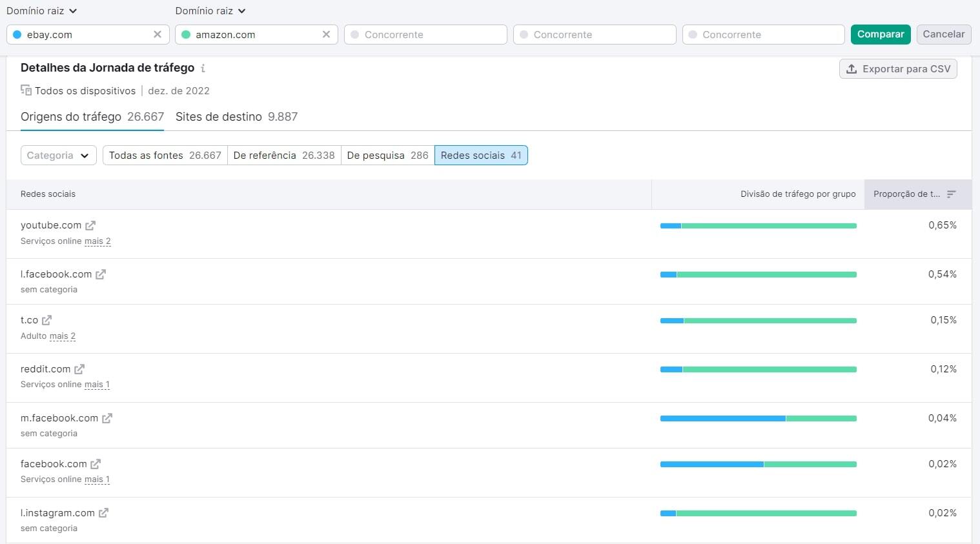This screenshot has width=980, height=544.
Task: Click the blue color dot next to ebay.com
Action: pos(17,34)
